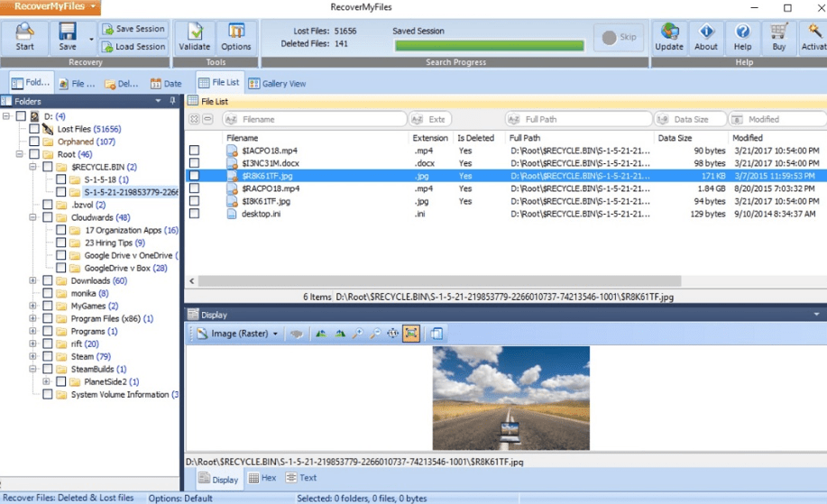Click the Skip search button
The width and height of the screenshot is (827, 504).
(619, 37)
